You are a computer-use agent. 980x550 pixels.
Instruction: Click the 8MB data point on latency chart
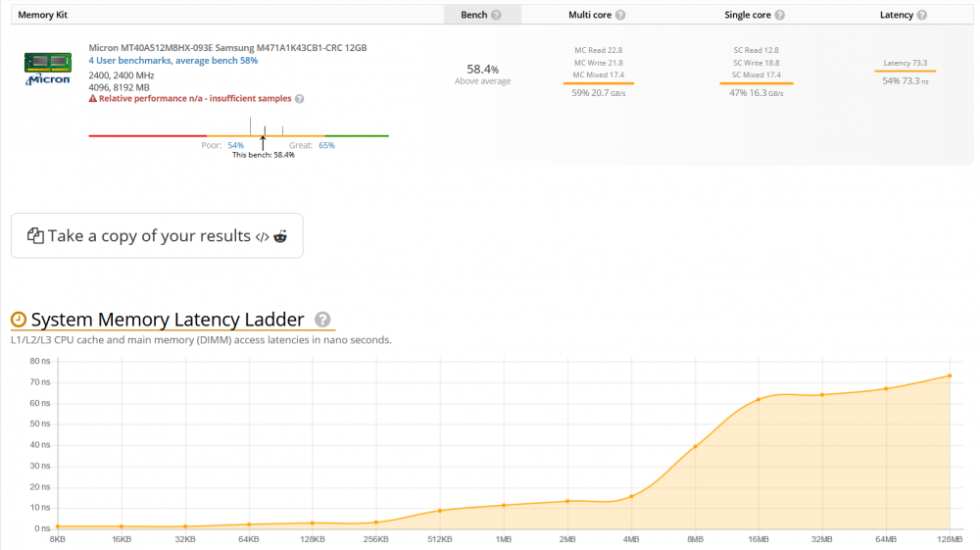coord(695,447)
